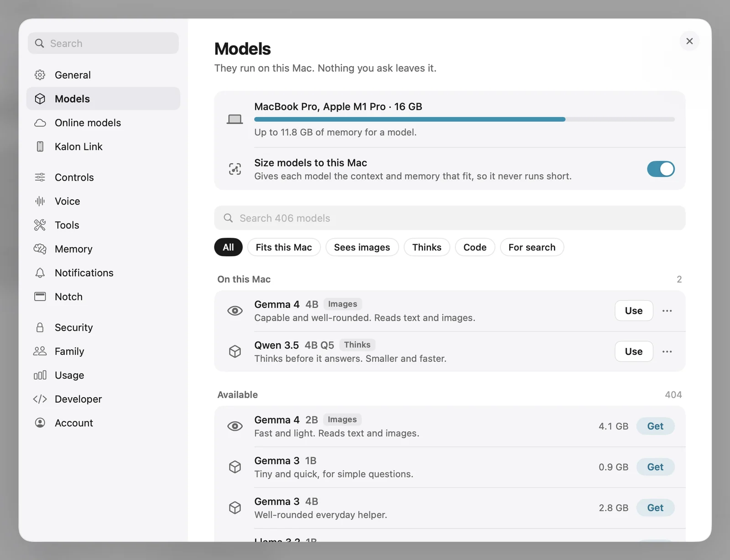Click the Developer code brackets icon
The width and height of the screenshot is (730, 560).
[40, 399]
